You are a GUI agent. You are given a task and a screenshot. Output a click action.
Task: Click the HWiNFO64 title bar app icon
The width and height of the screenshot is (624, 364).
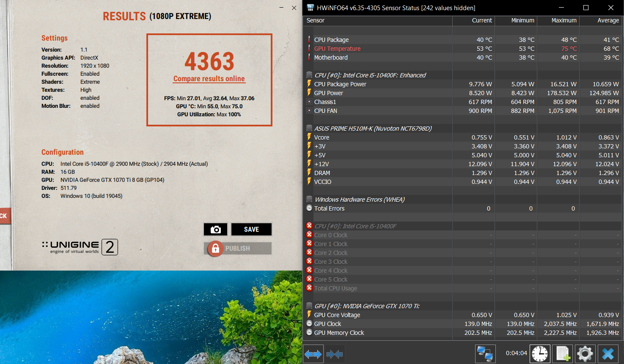tap(311, 8)
